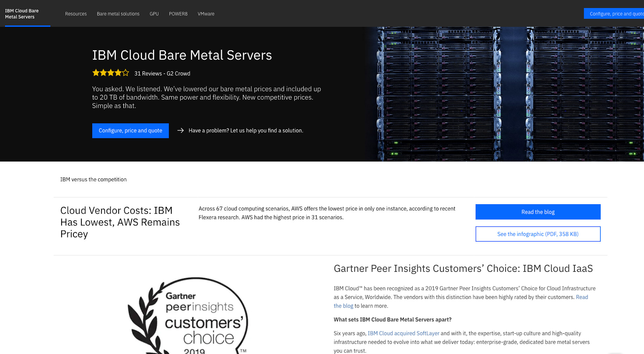Open the VMware navigation item

tap(206, 14)
